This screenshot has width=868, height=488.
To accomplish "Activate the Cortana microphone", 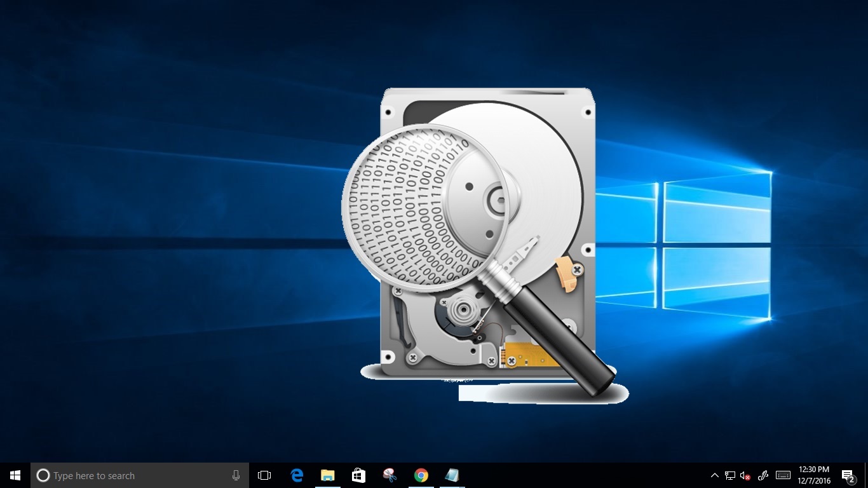I will click(x=236, y=475).
